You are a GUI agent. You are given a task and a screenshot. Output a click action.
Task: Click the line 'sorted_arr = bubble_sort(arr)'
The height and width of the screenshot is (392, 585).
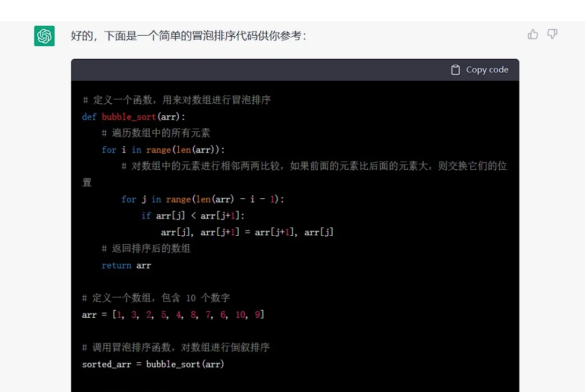click(x=153, y=364)
